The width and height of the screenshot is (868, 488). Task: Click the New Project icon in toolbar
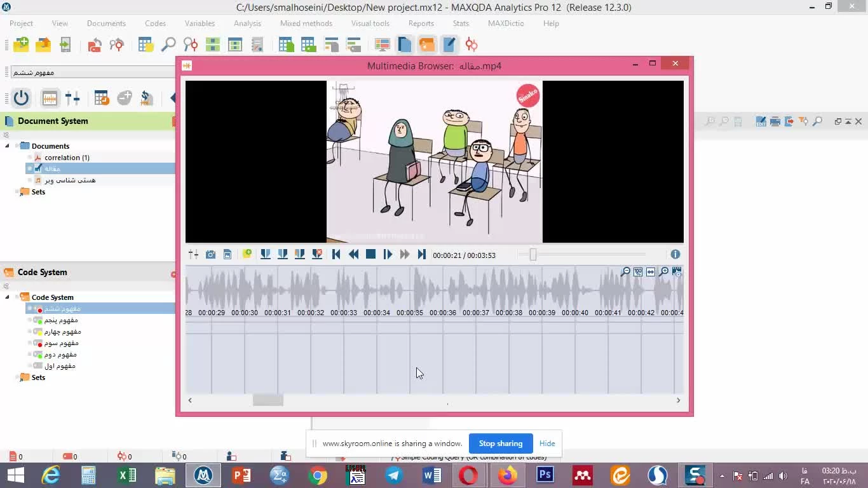[x=21, y=44]
